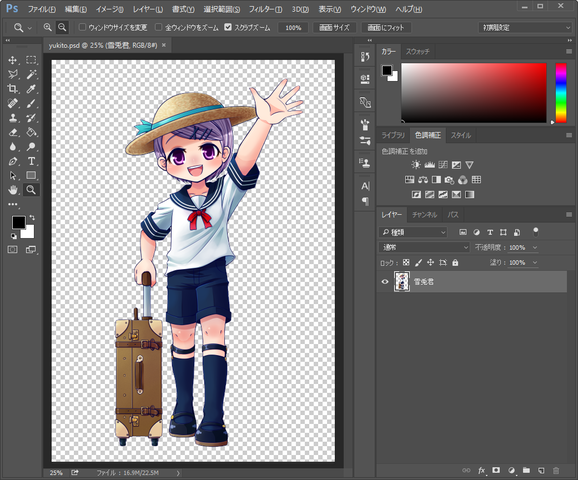Open the layer filter type dropdown
Screen dimensions: 578x480
[x=413, y=232]
